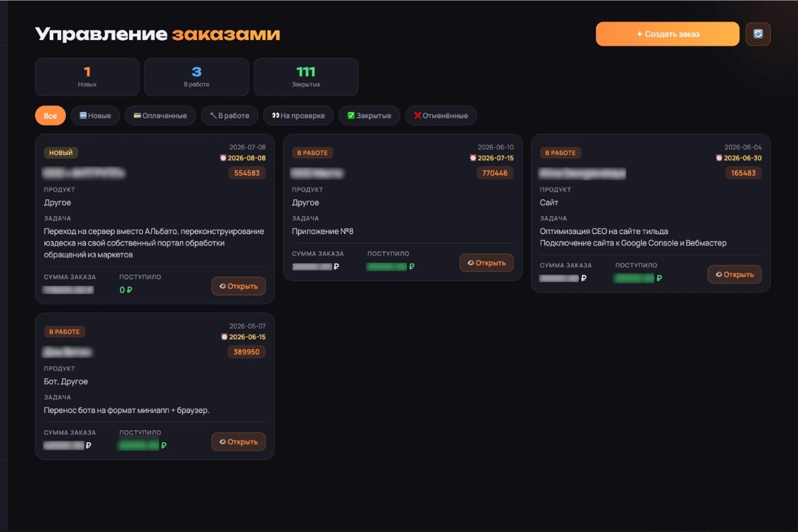This screenshot has height=532, width=798.
Task: Filter orders by Новые
Action: click(95, 116)
